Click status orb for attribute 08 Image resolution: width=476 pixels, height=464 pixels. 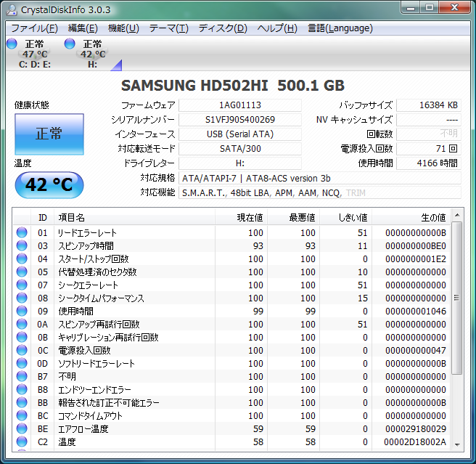click(22, 298)
